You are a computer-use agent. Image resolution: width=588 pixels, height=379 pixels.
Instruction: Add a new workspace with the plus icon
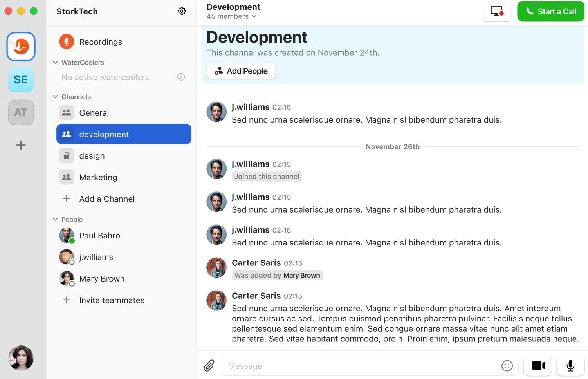(x=21, y=145)
